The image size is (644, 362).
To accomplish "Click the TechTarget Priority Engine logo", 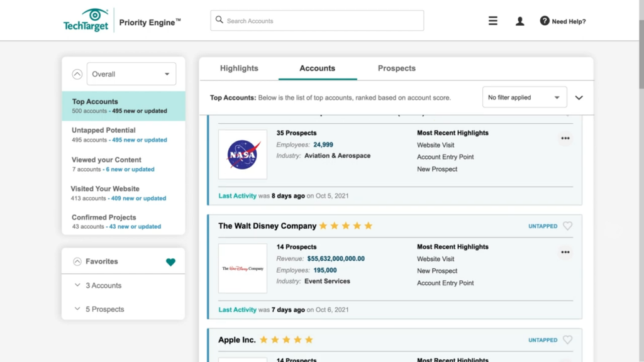I will [x=85, y=19].
